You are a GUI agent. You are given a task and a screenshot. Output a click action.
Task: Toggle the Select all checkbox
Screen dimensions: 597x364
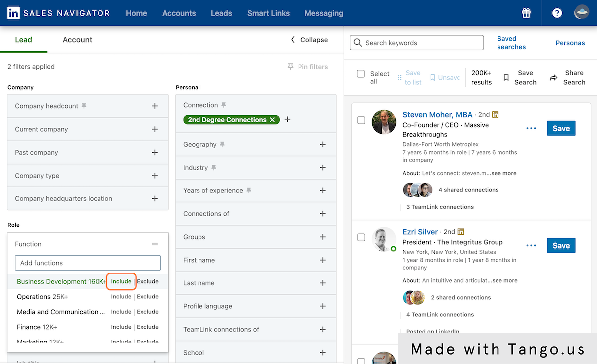[361, 74]
